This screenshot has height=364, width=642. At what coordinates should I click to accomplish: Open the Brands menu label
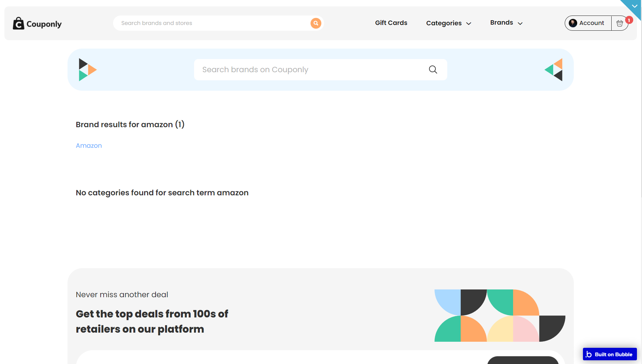tap(502, 23)
